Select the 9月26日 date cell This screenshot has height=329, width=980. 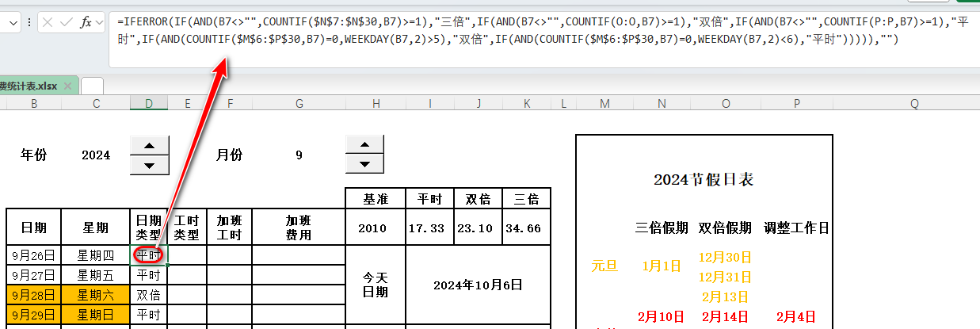pos(34,255)
